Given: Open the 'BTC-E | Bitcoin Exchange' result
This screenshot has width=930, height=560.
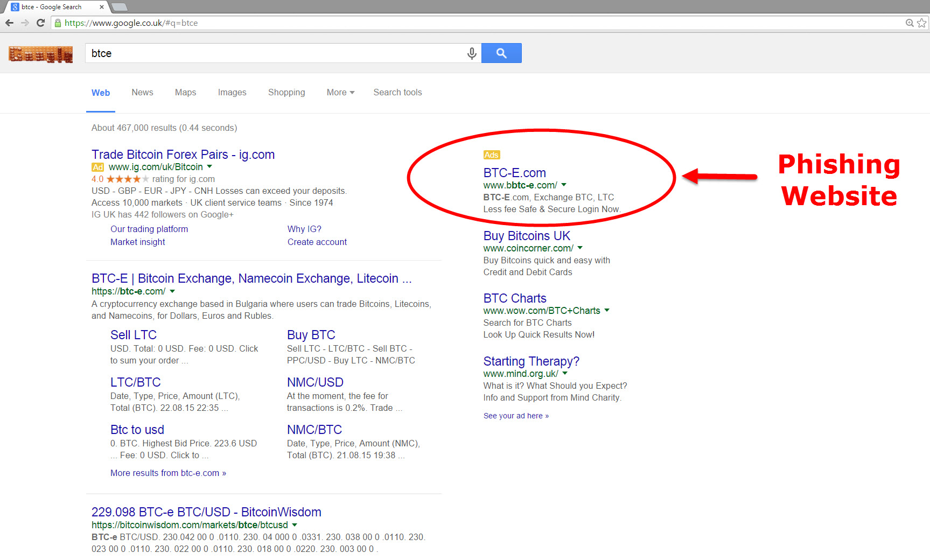Looking at the screenshot, I should pyautogui.click(x=251, y=278).
